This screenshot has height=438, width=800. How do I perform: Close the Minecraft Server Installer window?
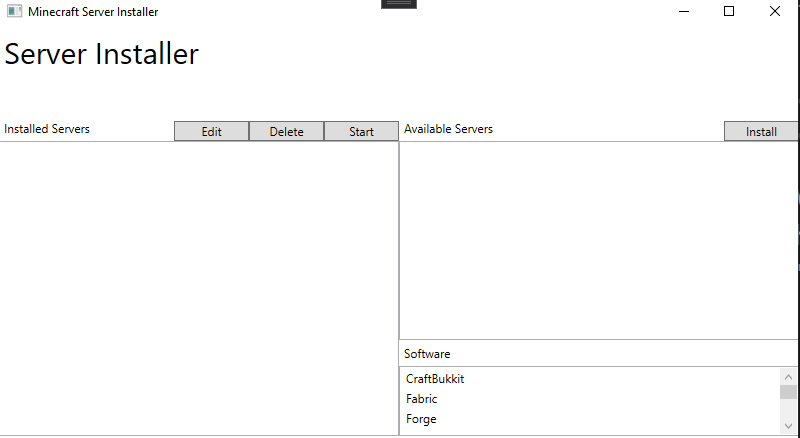tap(774, 11)
